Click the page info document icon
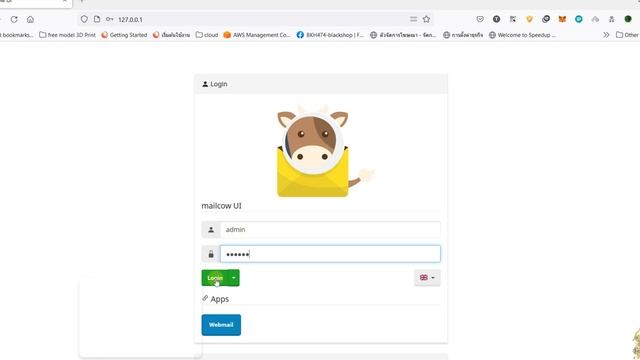The width and height of the screenshot is (640, 360). coord(97,19)
